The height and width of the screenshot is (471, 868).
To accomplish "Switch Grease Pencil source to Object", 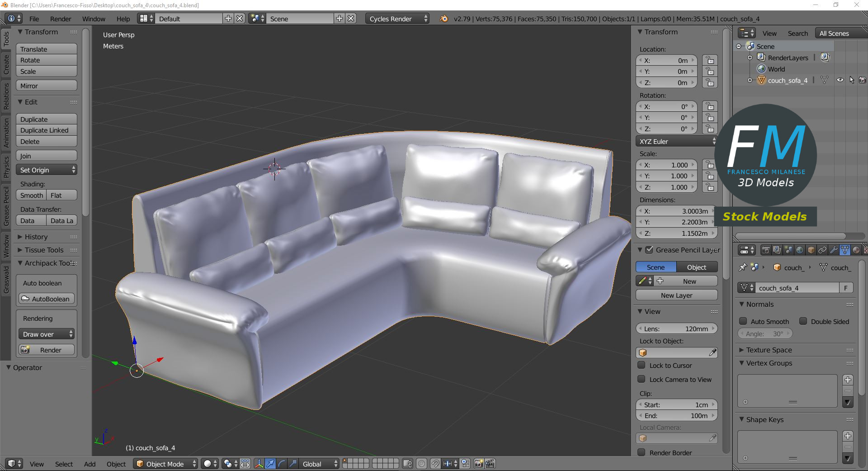I will coord(697,267).
